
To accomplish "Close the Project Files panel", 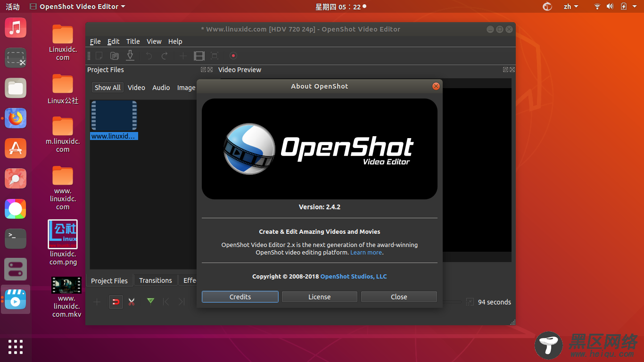I will click(x=209, y=69).
